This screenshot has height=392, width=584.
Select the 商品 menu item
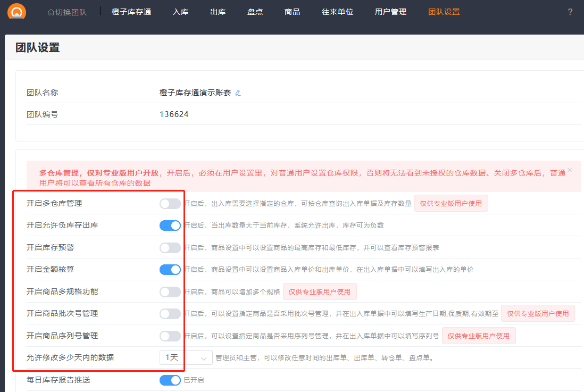coord(292,12)
